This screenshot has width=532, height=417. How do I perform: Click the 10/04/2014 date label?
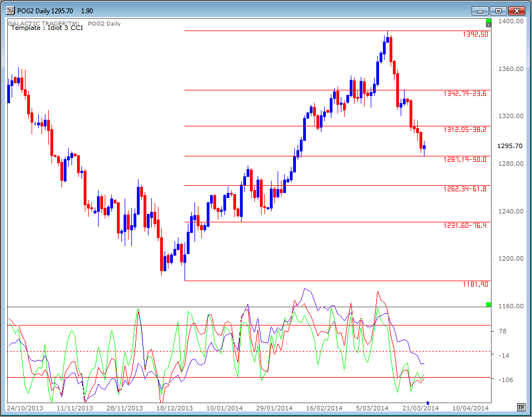[470, 408]
